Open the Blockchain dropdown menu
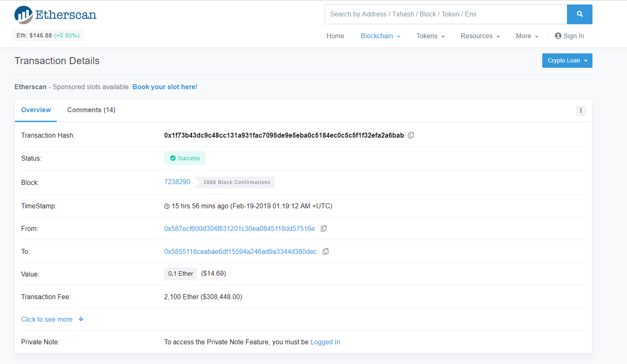This screenshot has width=627, height=364. point(380,36)
